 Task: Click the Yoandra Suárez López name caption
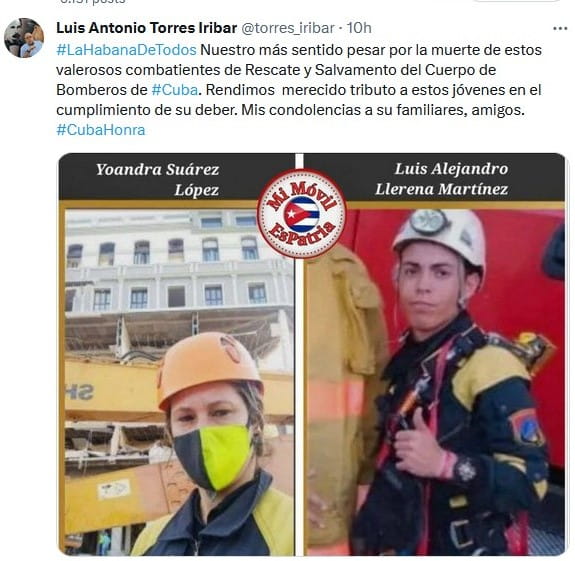coord(157,179)
